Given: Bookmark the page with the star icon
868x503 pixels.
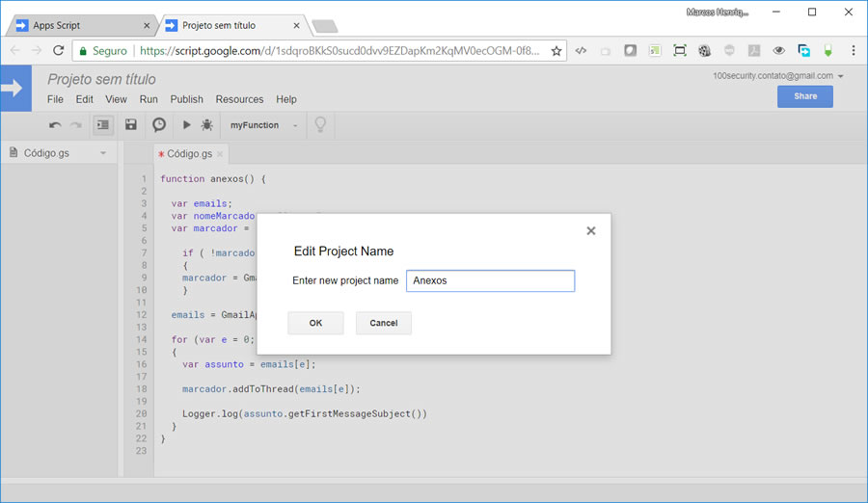Looking at the screenshot, I should point(556,51).
